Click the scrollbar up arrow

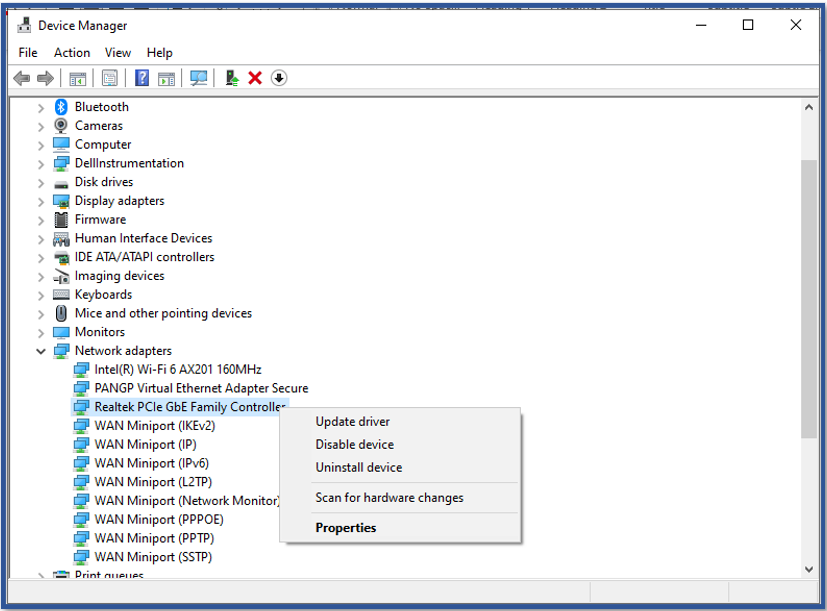pyautogui.click(x=809, y=108)
